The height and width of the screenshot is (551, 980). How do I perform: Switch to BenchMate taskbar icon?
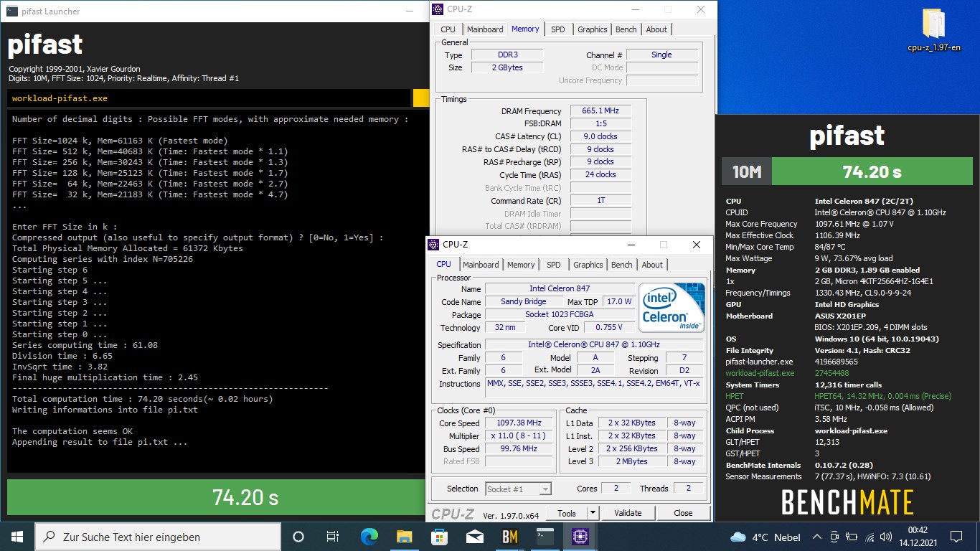click(x=509, y=536)
